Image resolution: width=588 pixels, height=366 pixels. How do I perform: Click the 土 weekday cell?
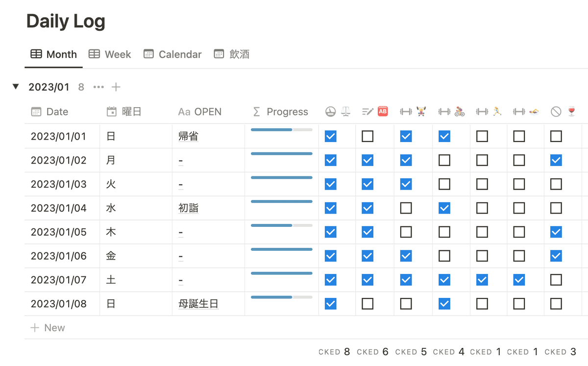(x=136, y=280)
